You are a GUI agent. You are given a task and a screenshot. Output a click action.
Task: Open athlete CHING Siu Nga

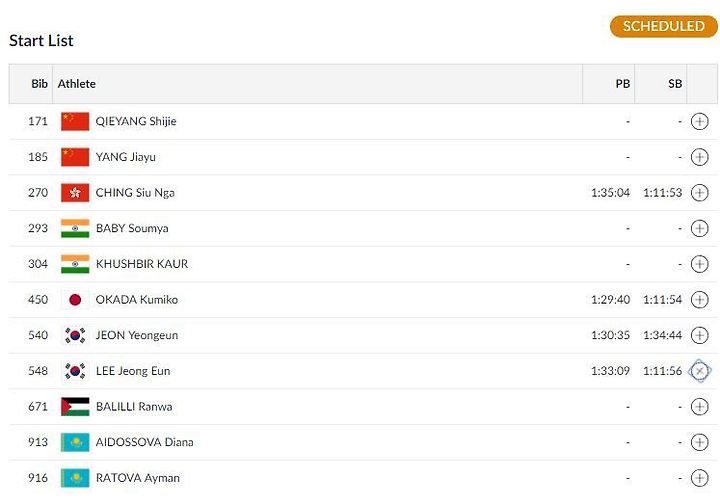click(135, 193)
